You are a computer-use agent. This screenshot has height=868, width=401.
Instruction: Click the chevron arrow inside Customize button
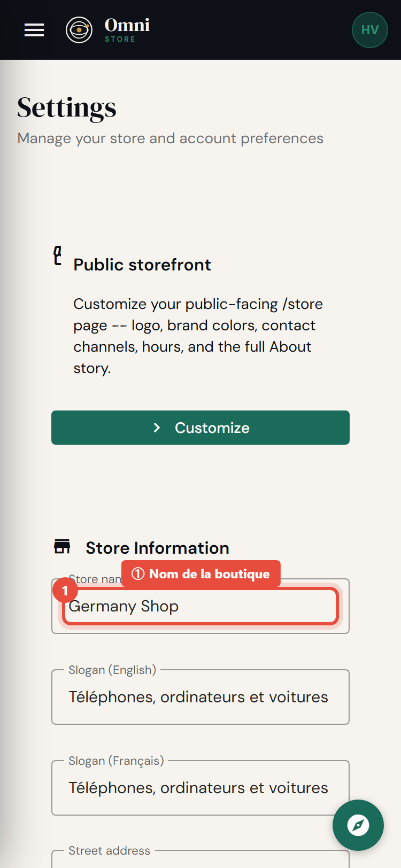tap(157, 428)
